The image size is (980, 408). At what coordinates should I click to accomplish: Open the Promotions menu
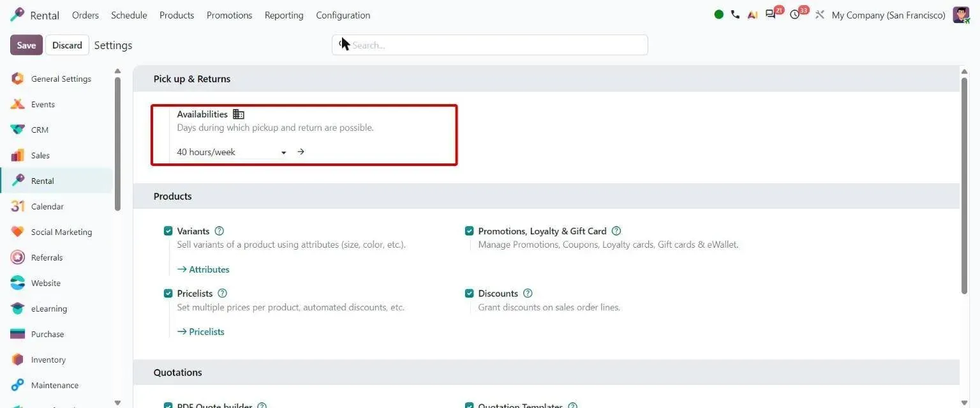click(229, 15)
